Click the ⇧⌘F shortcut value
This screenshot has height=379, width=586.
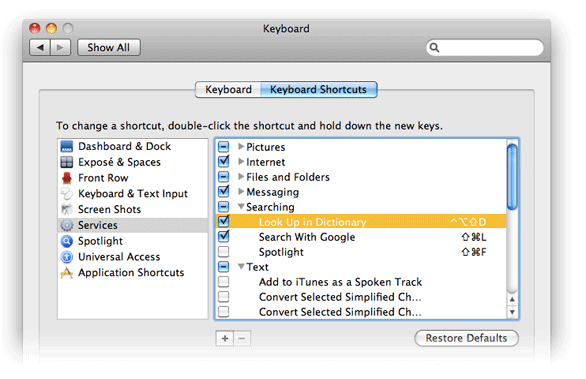tap(474, 252)
